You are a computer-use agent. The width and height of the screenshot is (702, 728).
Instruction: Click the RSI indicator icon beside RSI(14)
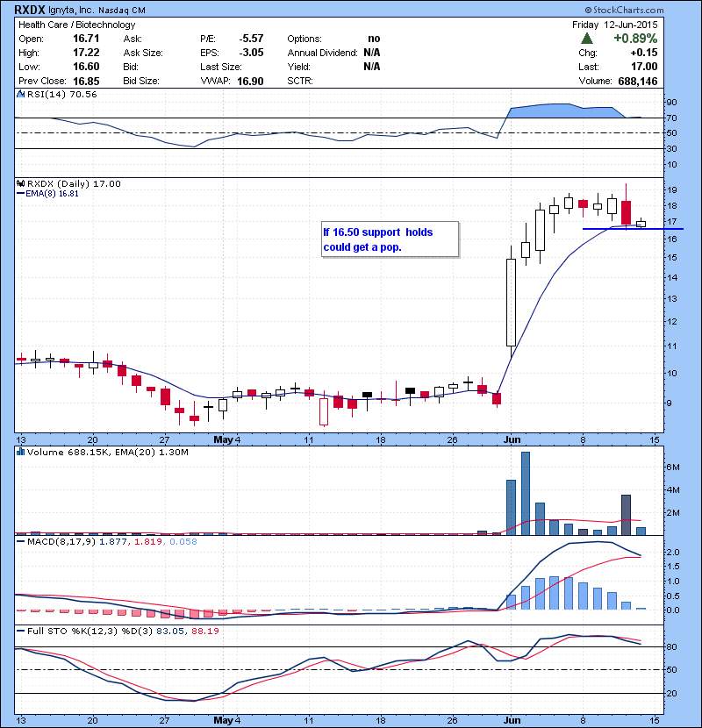pyautogui.click(x=20, y=94)
